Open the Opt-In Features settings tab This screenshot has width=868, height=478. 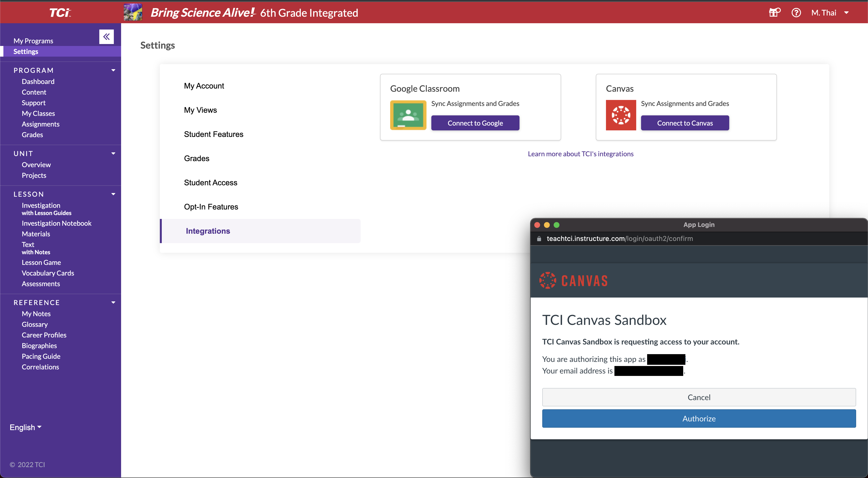coord(211,207)
